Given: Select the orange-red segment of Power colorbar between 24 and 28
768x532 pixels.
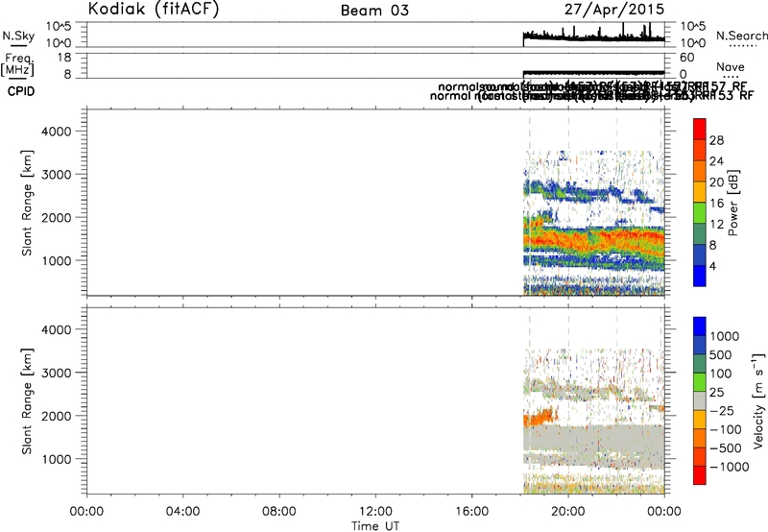Looking at the screenshot, I should pos(700,151).
